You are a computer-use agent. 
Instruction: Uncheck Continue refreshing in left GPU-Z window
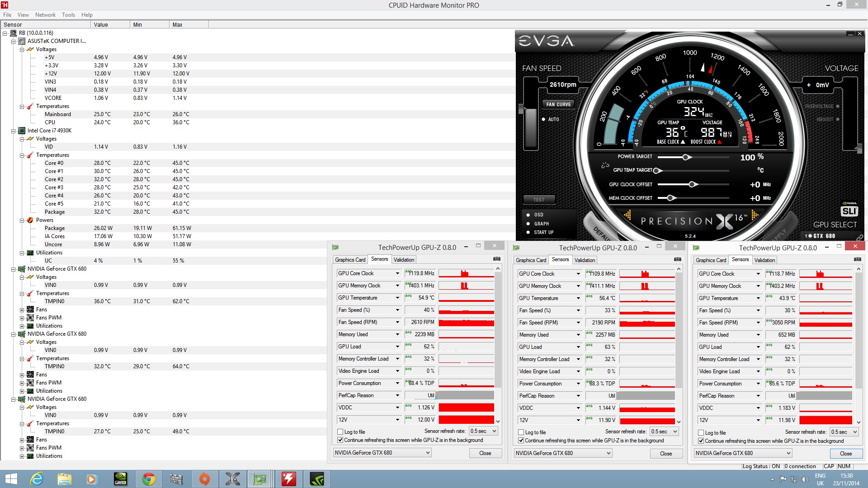coord(340,440)
